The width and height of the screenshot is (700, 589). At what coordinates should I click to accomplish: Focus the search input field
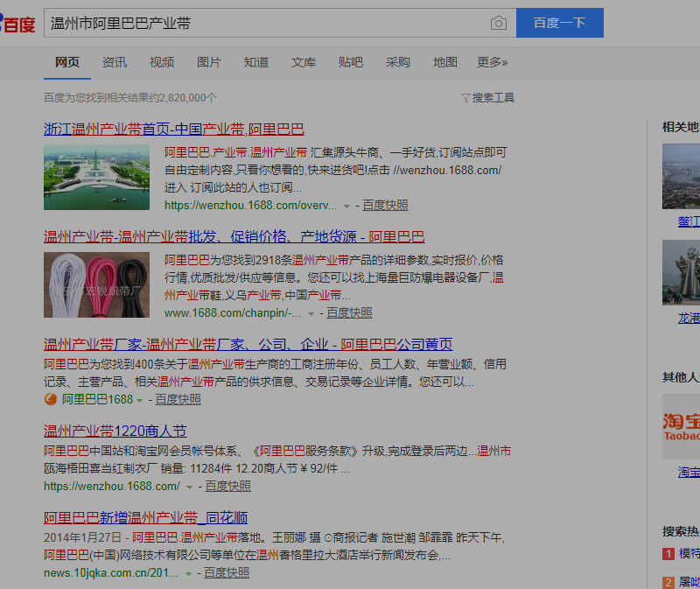tap(280, 23)
